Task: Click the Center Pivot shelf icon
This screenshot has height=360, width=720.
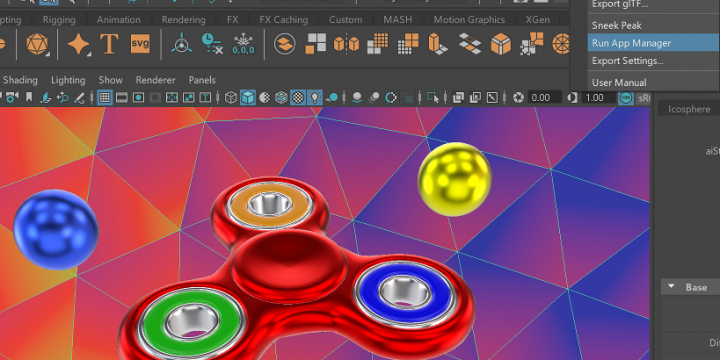Action: pos(182,44)
